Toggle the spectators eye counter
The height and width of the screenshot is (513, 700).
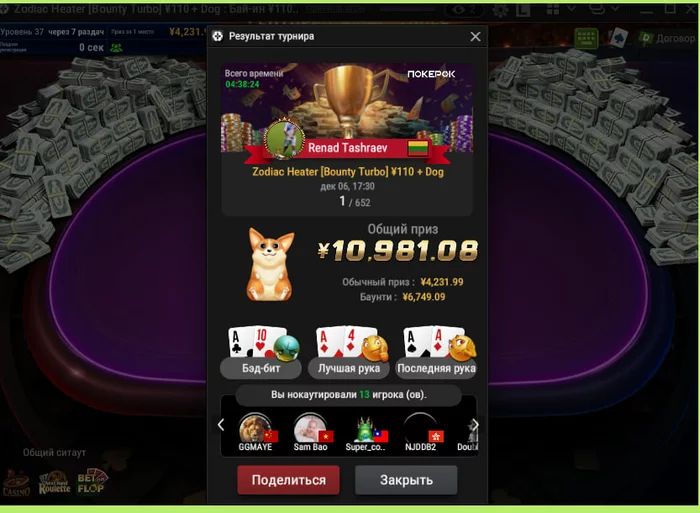point(465,10)
